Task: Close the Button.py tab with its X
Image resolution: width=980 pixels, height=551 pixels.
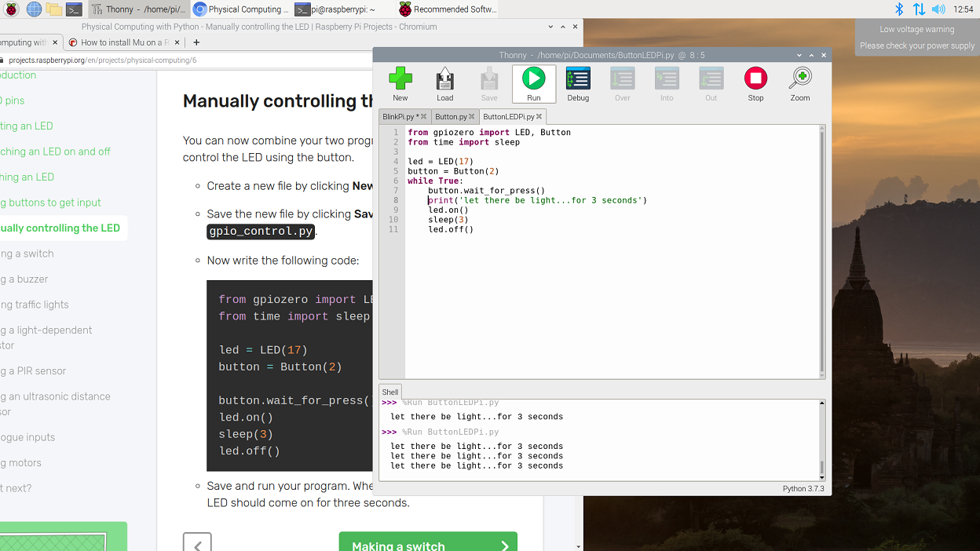Action: [472, 117]
